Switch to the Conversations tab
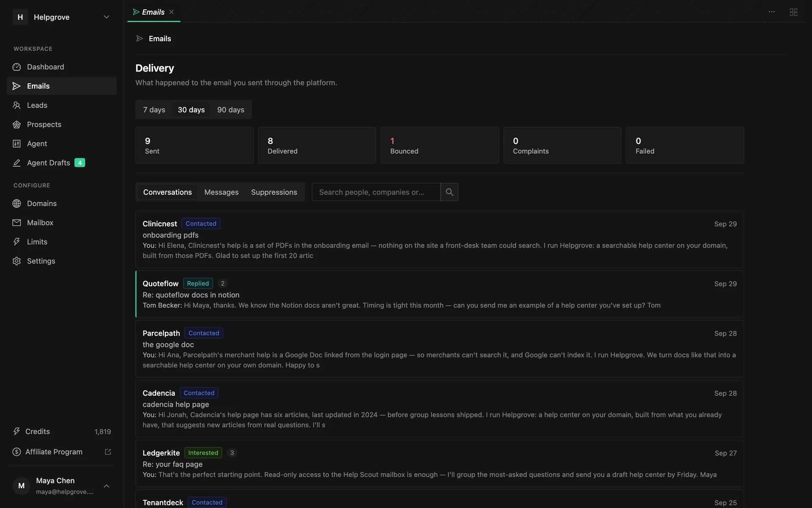The height and width of the screenshot is (508, 812). 167,192
